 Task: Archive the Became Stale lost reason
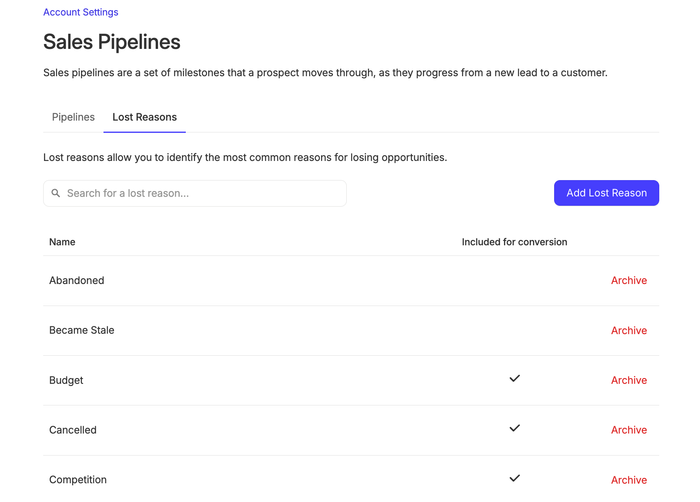(x=628, y=331)
